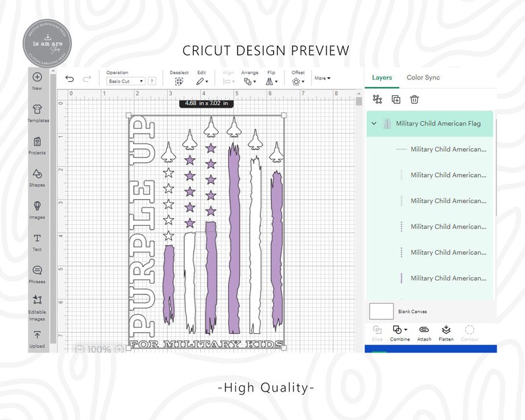Click the zoom in plus button
This screenshot has width=525, height=420.
coord(119,349)
